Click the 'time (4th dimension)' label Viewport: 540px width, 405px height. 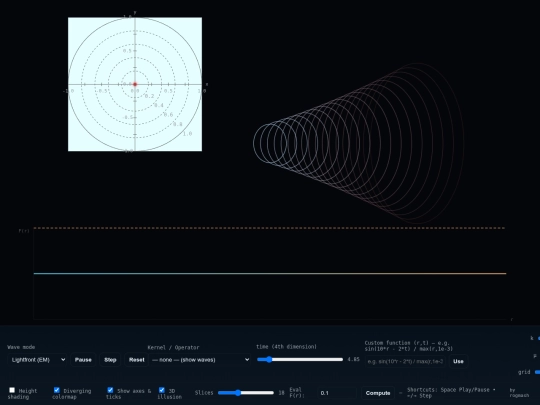(x=286, y=347)
